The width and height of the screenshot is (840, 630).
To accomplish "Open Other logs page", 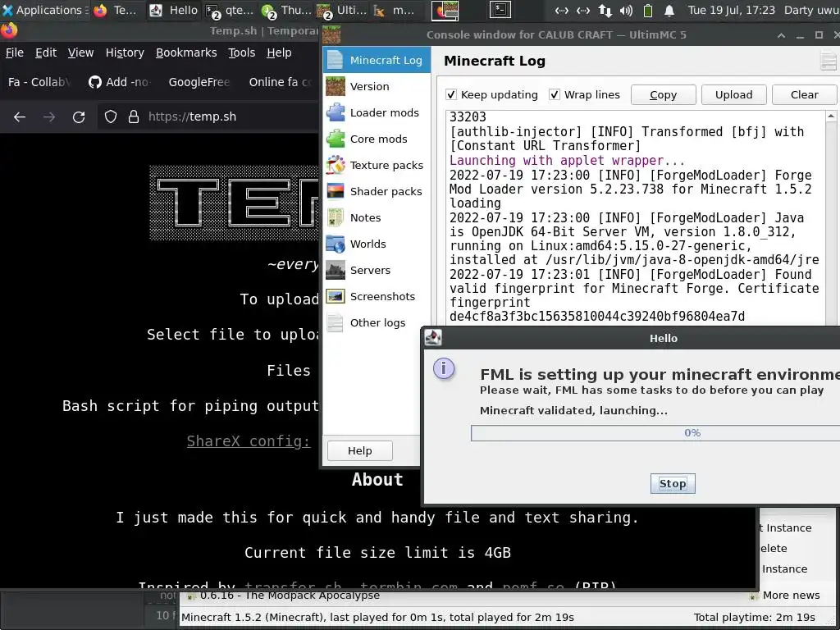I will pos(377,322).
